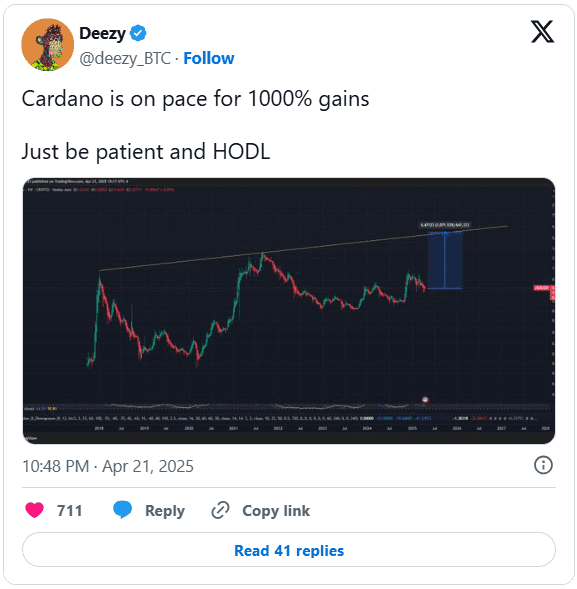
Task: Click the Reply text label
Action: point(165,510)
